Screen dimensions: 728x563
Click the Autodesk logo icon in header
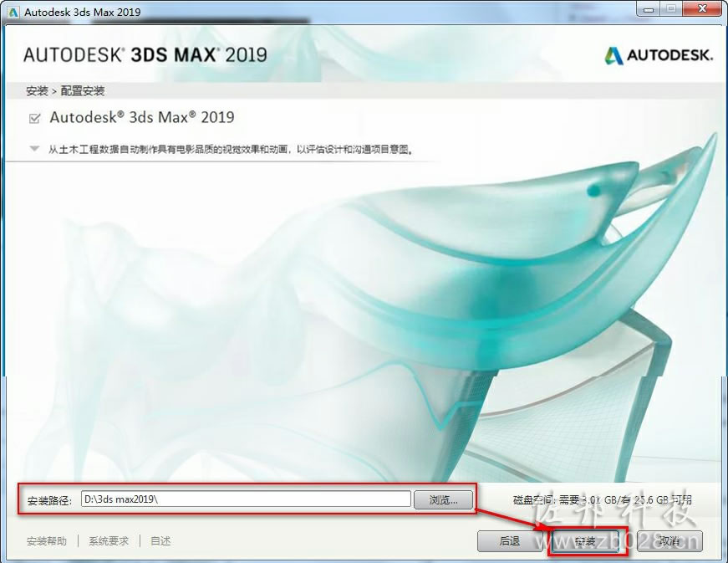click(x=613, y=56)
